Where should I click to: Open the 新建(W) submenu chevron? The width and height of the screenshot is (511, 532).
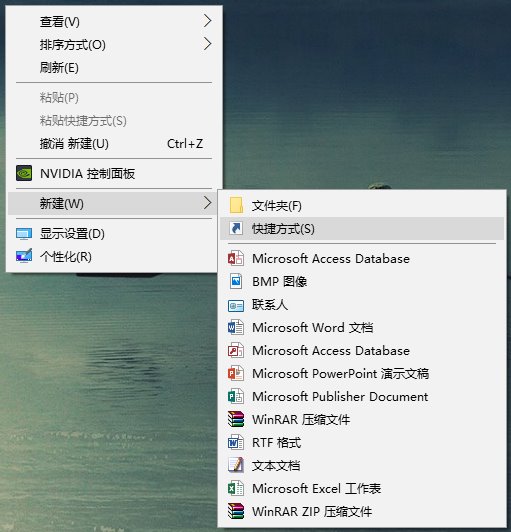pos(207,203)
